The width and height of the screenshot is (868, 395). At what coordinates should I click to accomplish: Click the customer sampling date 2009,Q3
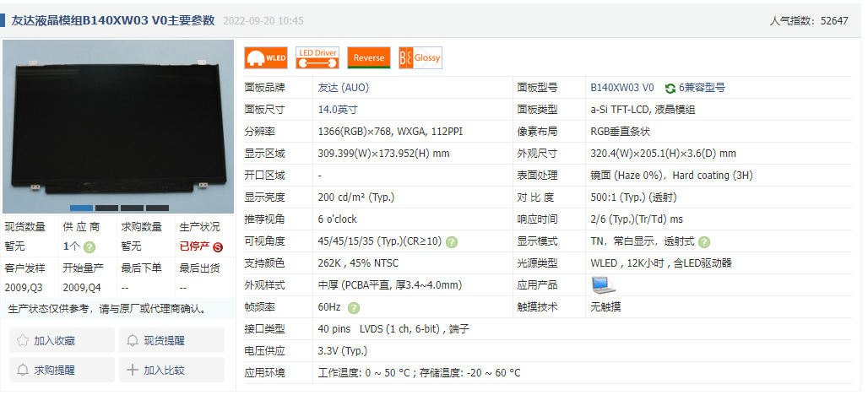click(x=24, y=288)
